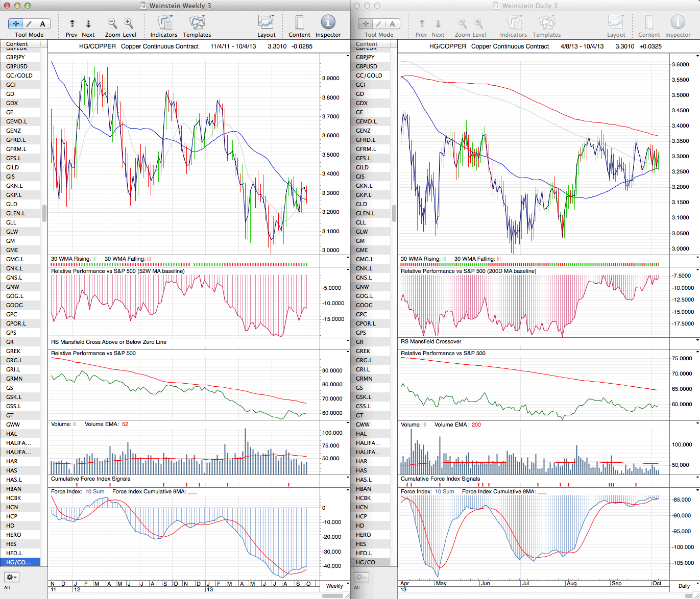Viewport: 700px width, 599px height.
Task: Click the Next symbol arrow in Weekly window
Action: click(88, 24)
